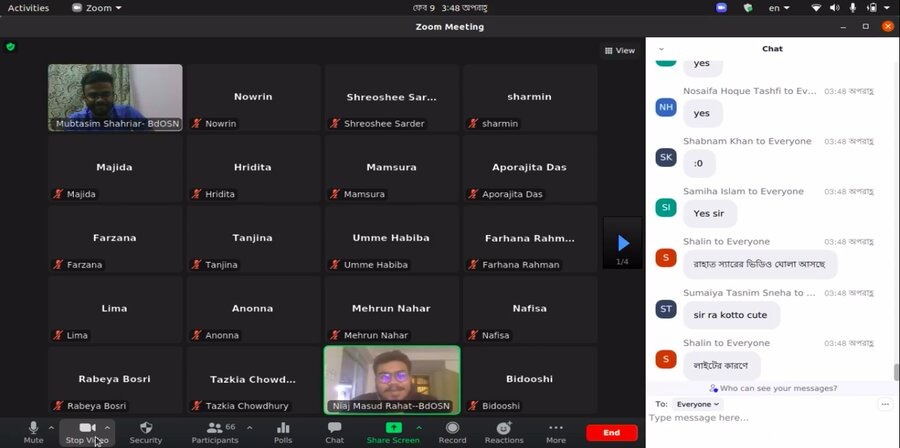This screenshot has height=448, width=900.
Task: Open the Everyone recipient dropdown in chat
Action: click(x=697, y=404)
